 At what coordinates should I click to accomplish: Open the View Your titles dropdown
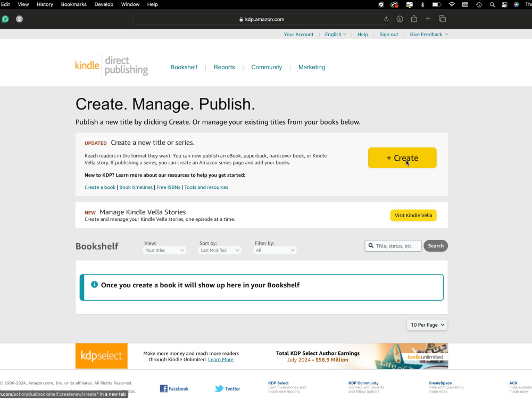coord(164,250)
